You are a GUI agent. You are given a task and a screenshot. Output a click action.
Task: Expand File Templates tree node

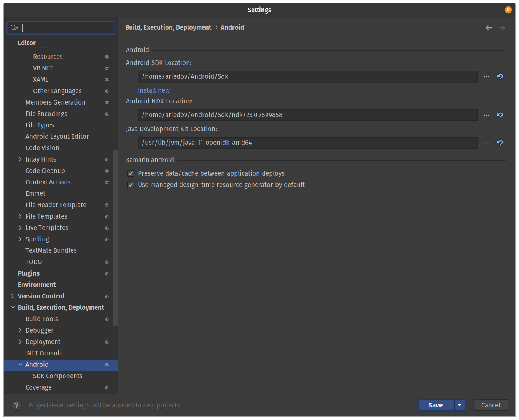pyautogui.click(x=20, y=216)
